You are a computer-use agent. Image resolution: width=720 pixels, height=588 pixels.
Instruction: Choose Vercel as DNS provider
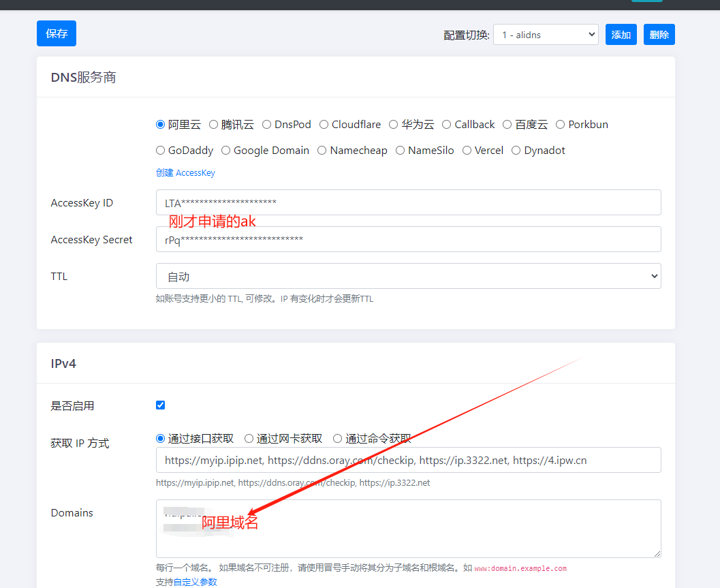pyautogui.click(x=467, y=151)
